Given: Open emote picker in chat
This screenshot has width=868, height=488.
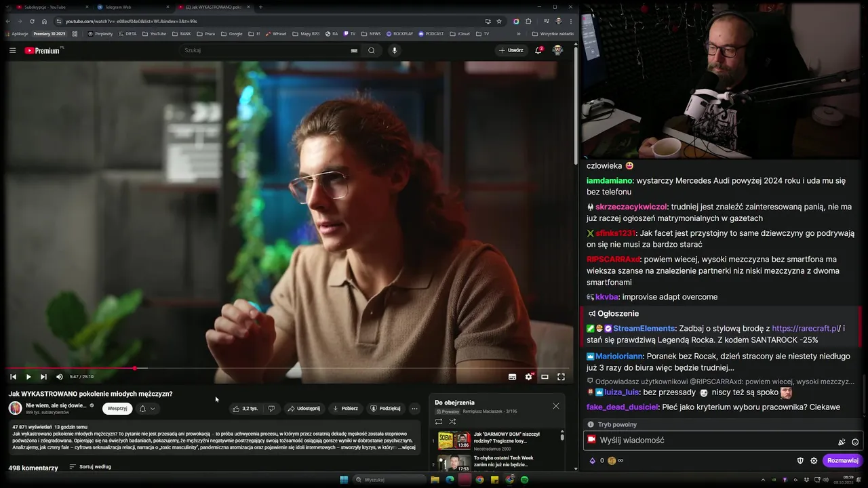Looking at the screenshot, I should click(x=855, y=442).
